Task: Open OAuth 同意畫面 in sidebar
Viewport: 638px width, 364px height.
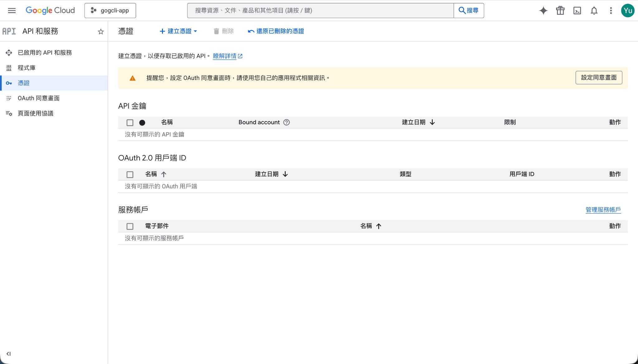Action: [x=38, y=98]
